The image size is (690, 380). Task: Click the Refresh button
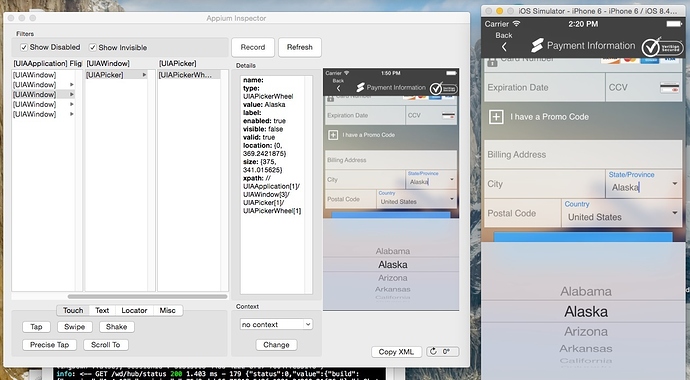click(x=300, y=47)
